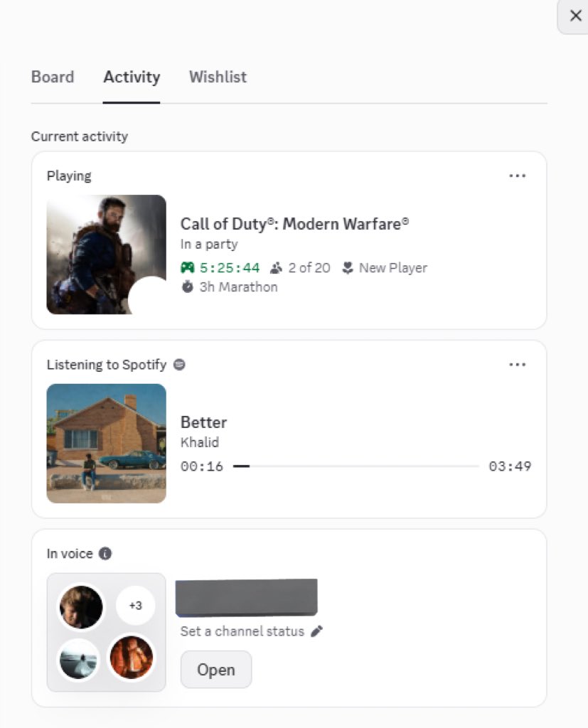Click the 3h Marathon stopwatch icon
The image size is (588, 728).
187,287
